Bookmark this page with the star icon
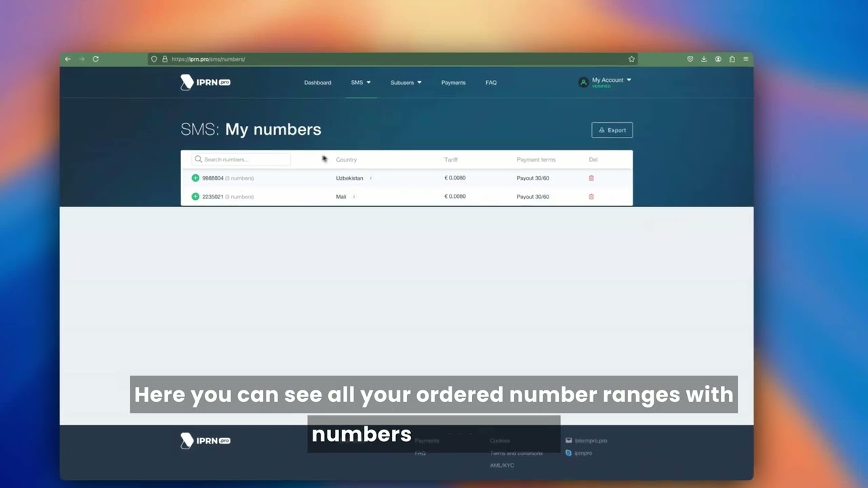This screenshot has height=488, width=868. [x=631, y=59]
